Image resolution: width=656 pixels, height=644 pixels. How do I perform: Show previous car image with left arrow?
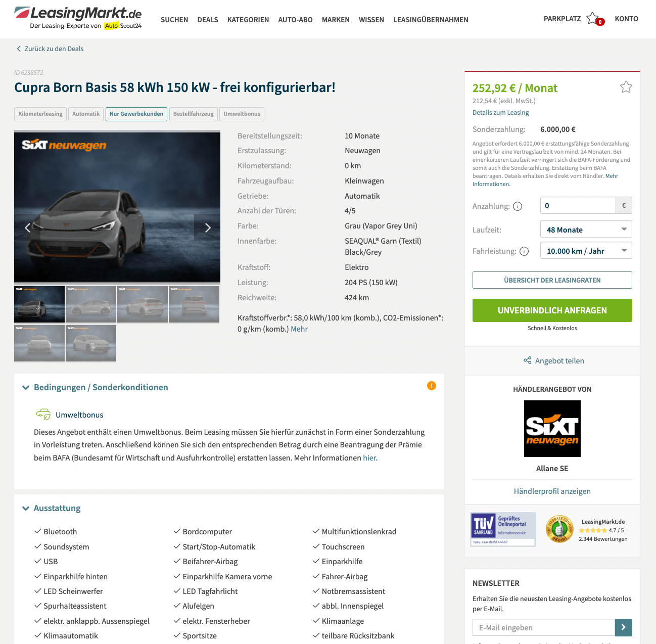click(x=27, y=227)
